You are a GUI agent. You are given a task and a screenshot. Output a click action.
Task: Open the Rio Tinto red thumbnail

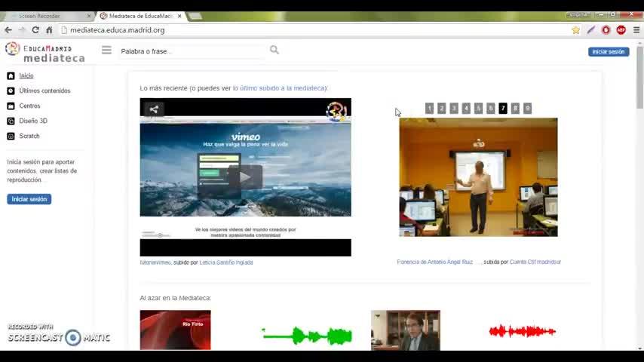[x=176, y=330]
